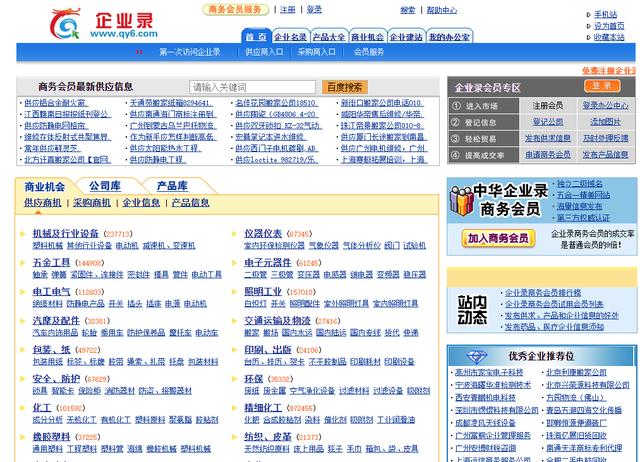Screen dimensions: 640x462
Task: Open the 发布产品信息 link
Action: 605,155
